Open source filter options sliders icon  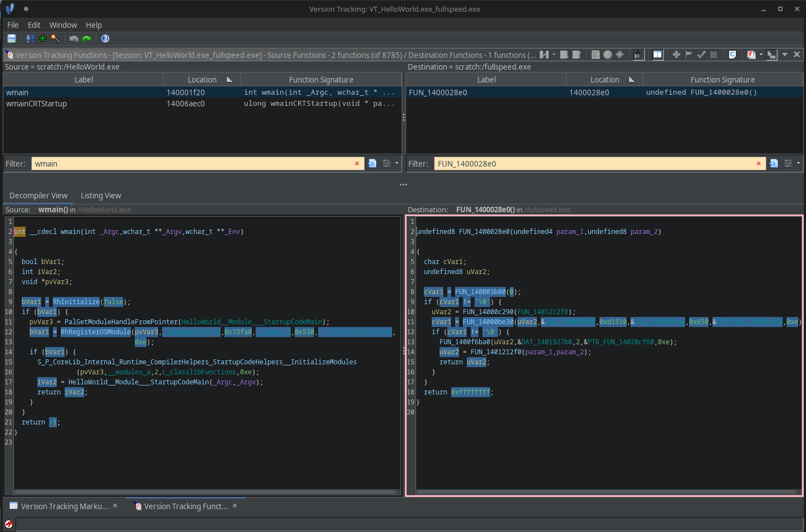coord(387,163)
